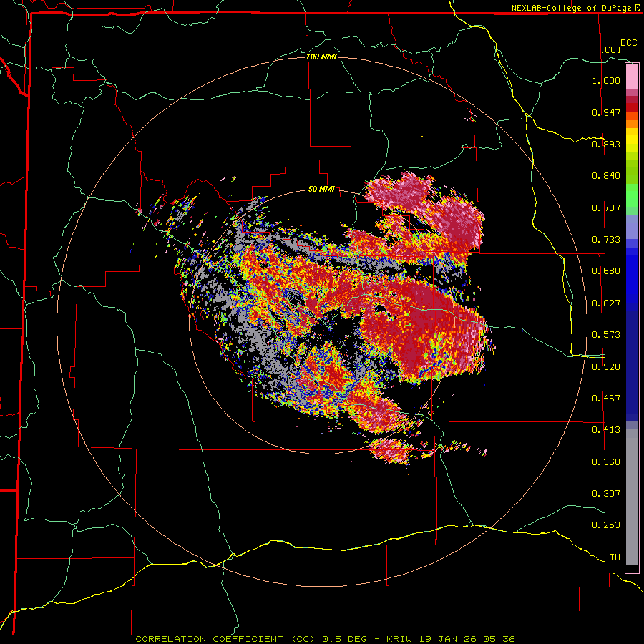Click the 0.840 scale value

click(x=606, y=176)
